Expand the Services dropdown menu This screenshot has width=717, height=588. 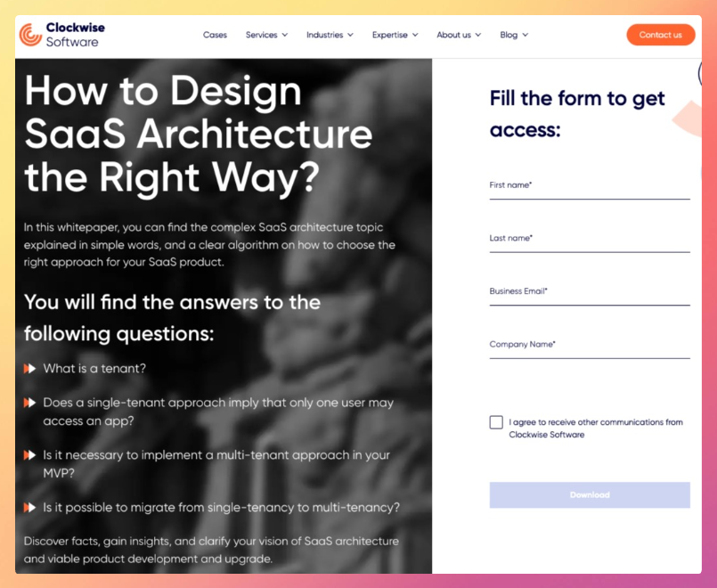tap(266, 35)
